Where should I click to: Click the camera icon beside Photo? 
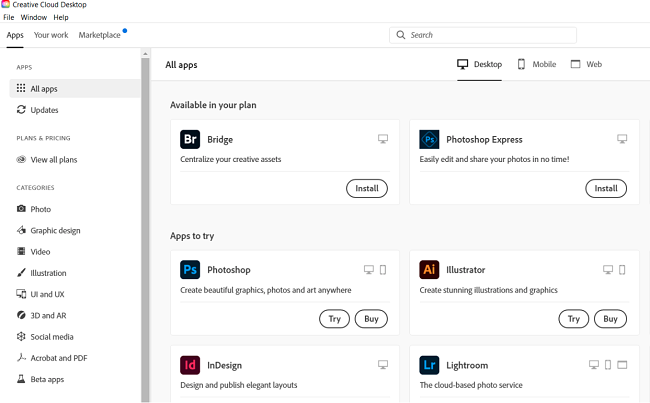click(x=21, y=209)
